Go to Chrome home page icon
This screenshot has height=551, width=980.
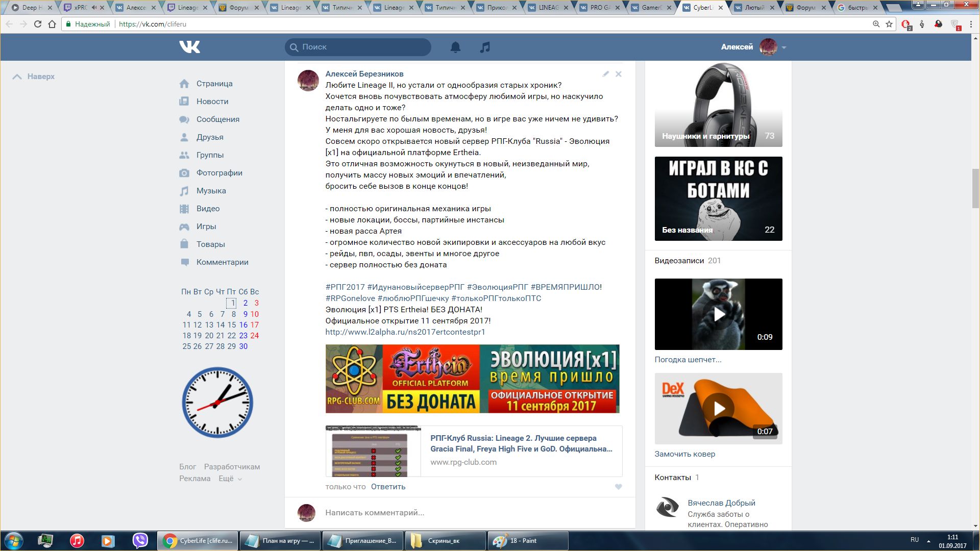pyautogui.click(x=52, y=24)
